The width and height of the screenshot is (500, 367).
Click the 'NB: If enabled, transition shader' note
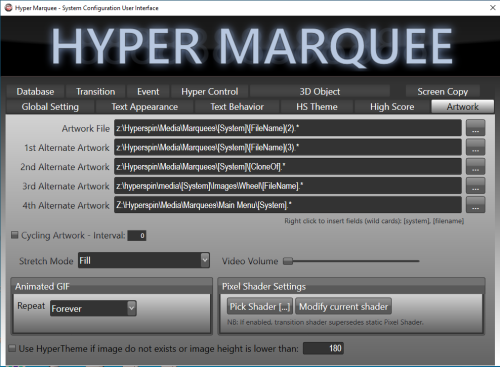325,322
